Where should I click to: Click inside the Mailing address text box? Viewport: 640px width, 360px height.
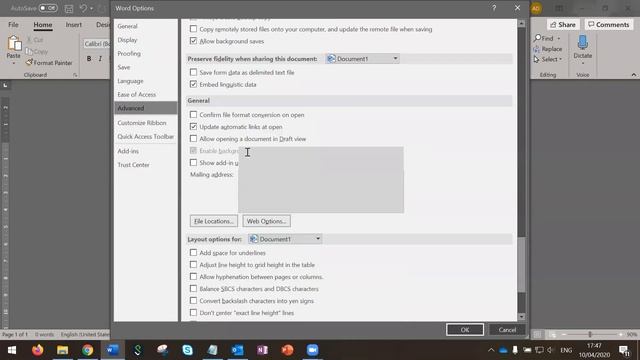321,180
